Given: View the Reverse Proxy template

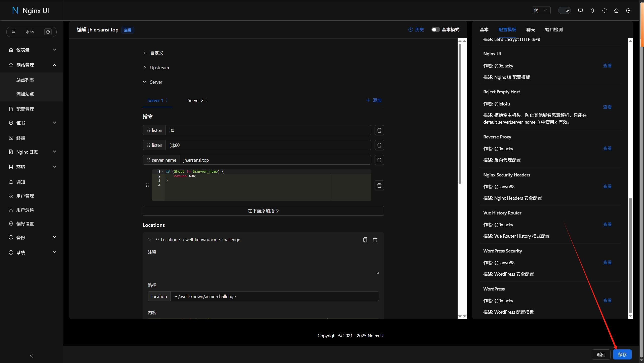Looking at the screenshot, I should coord(607,149).
